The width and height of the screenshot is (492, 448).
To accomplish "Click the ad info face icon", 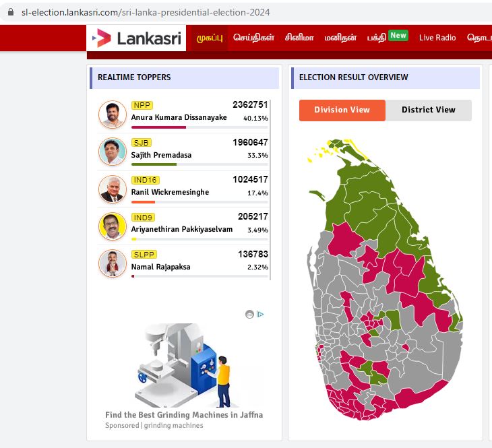I will point(249,314).
